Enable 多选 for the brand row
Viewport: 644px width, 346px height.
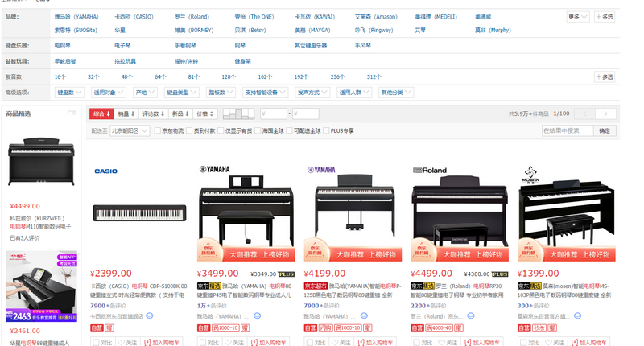tap(605, 17)
